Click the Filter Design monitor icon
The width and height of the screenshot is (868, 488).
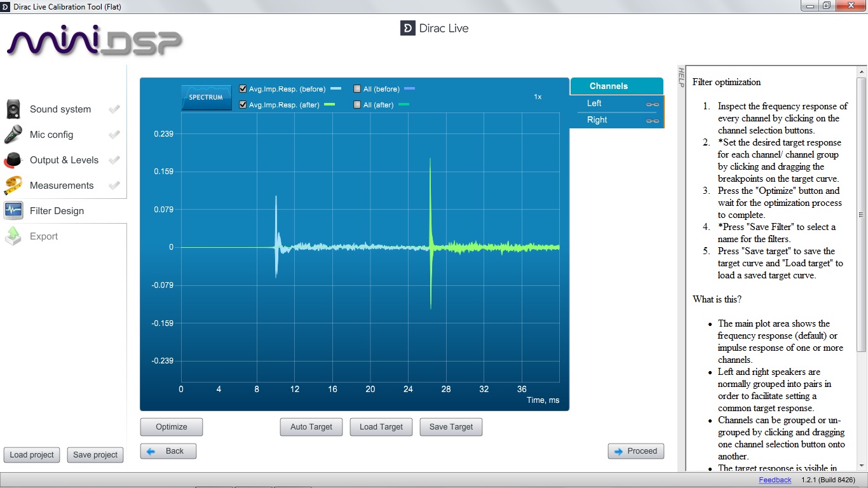[13, 211]
